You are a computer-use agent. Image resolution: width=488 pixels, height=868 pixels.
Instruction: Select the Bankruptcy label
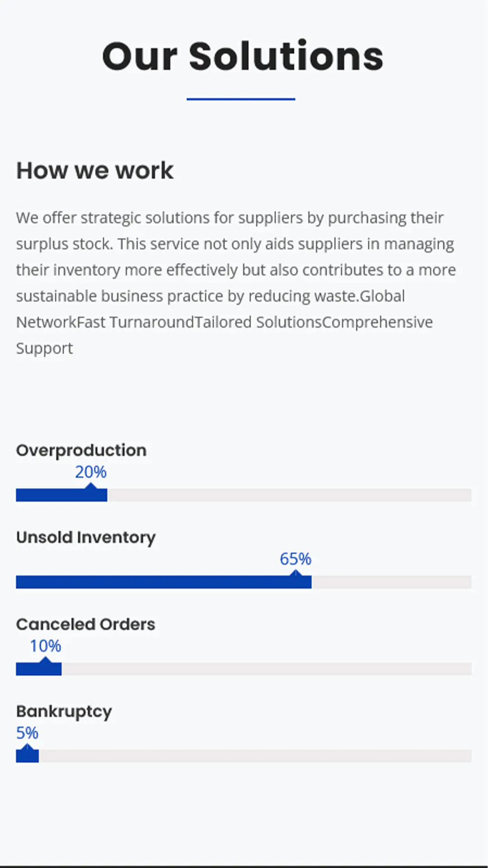(64, 712)
